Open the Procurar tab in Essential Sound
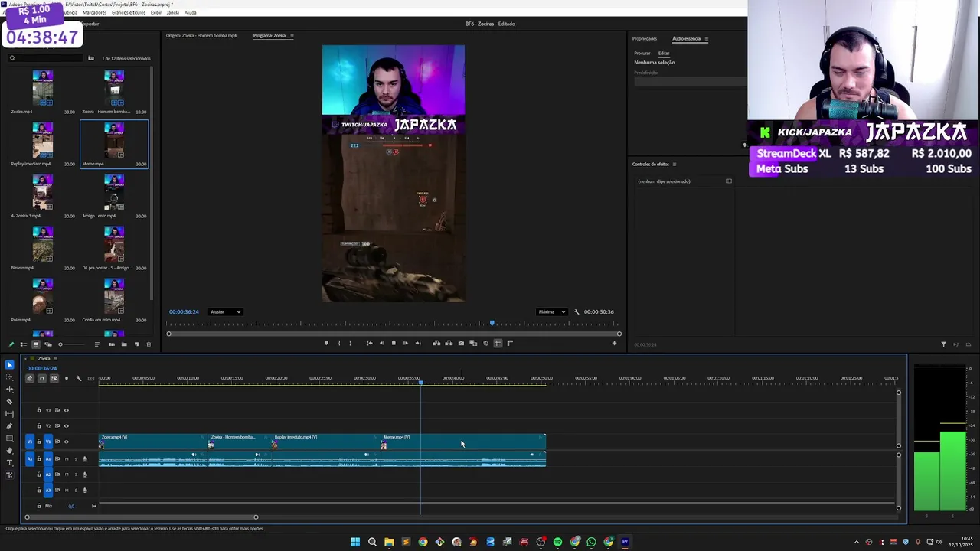This screenshot has height=551, width=980. point(642,54)
